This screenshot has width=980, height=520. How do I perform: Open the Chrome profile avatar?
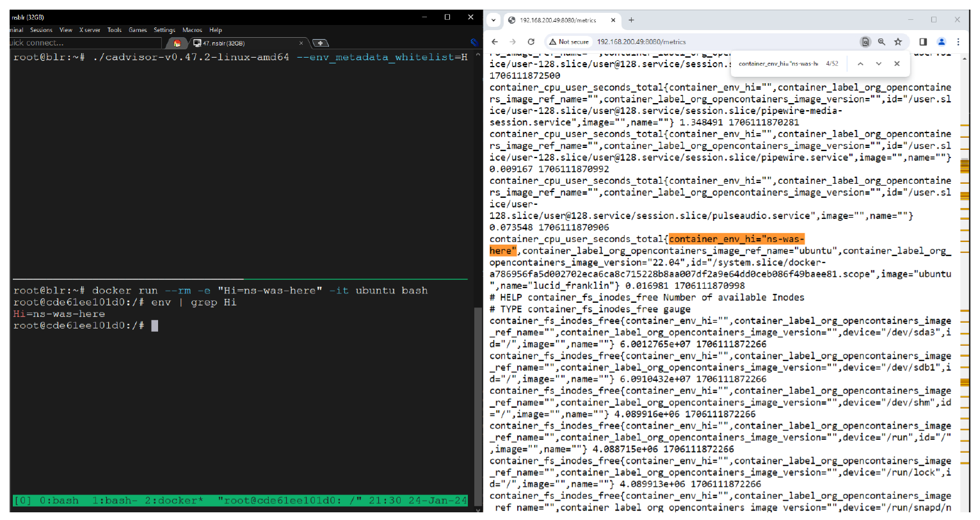941,42
